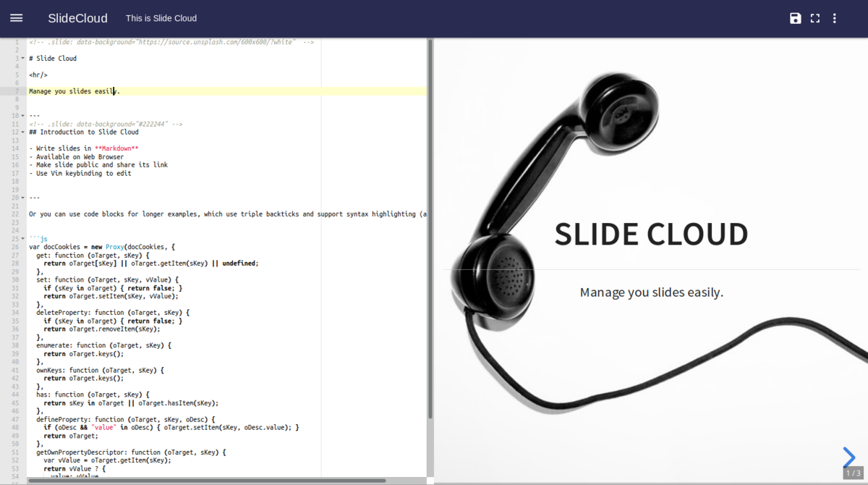Click the 1 / 3 slide counter
868x485 pixels.
853,473
